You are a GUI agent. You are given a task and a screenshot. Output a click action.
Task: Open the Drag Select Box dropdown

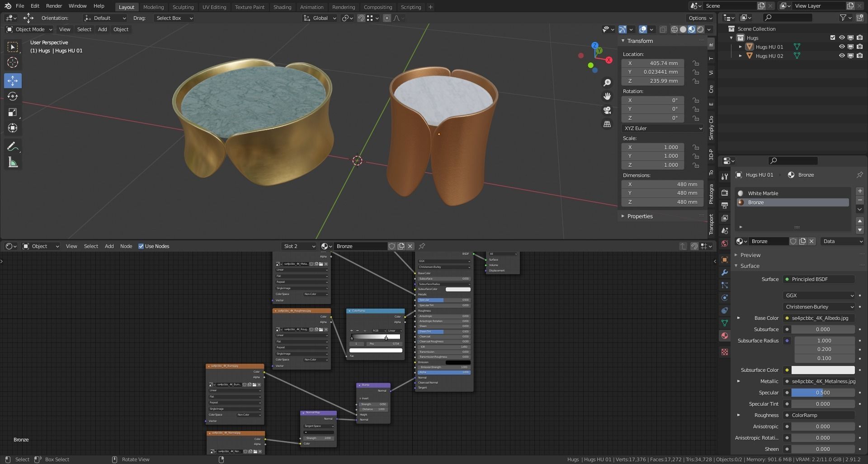coord(174,18)
